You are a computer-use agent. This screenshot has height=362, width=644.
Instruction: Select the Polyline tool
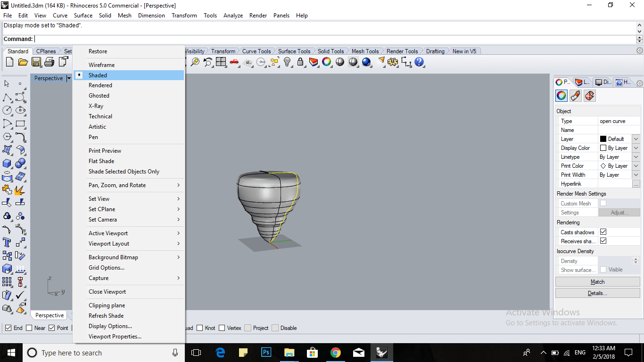coord(7,98)
